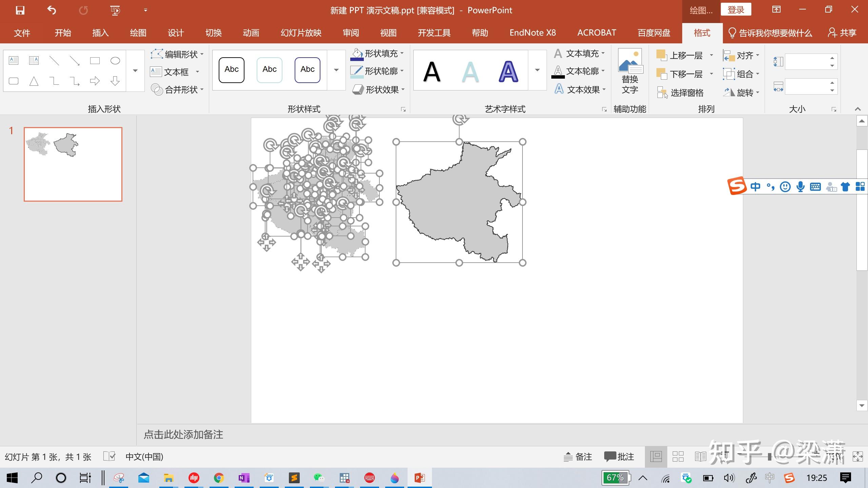Click the Save icon in quick access toolbar
Screen dimensions: 868x488
pyautogui.click(x=20, y=10)
